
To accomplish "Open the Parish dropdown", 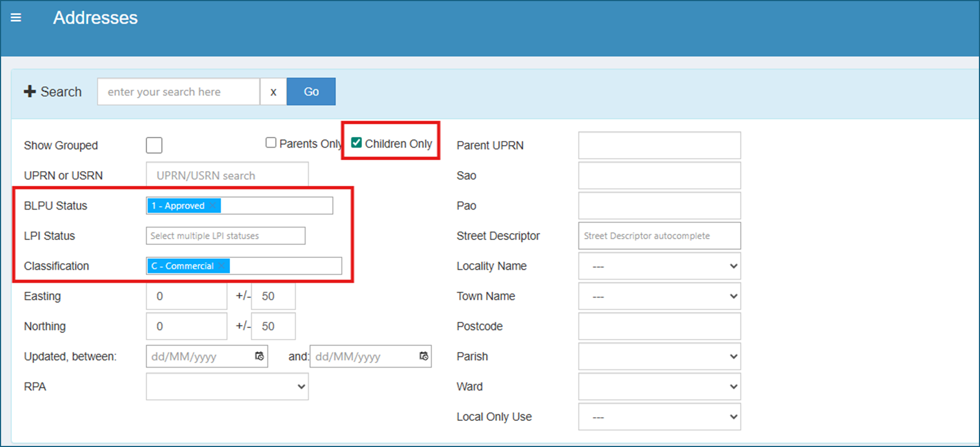I will tap(659, 357).
